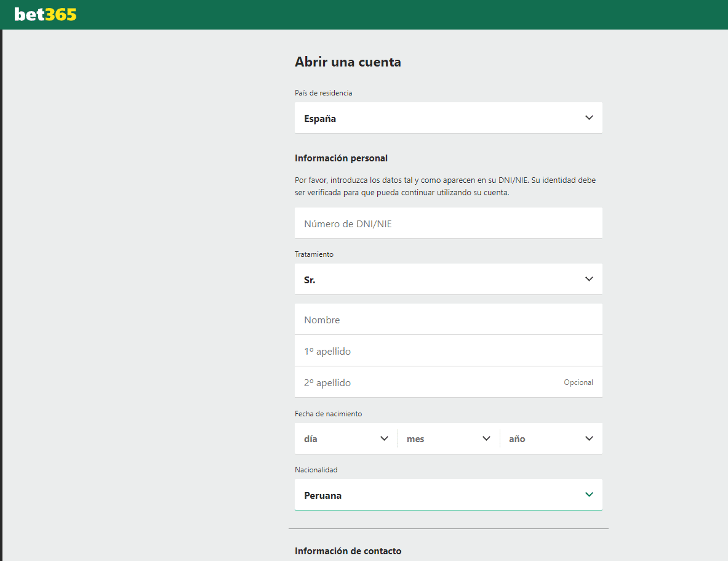Click the green header bar at the top

[x=369, y=14]
